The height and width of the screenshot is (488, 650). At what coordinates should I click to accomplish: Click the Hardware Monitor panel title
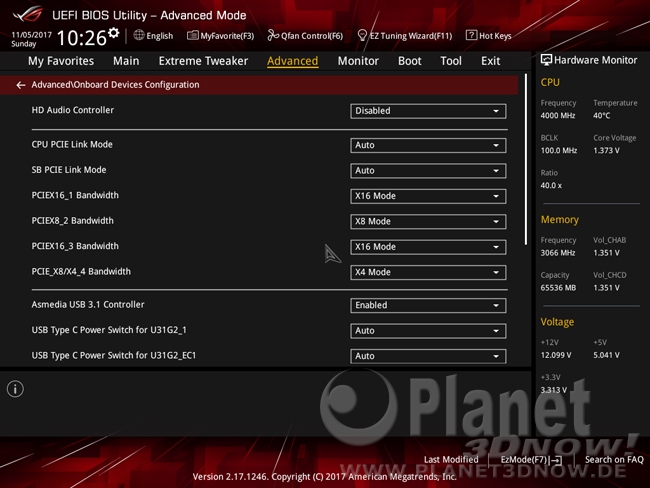(x=595, y=60)
